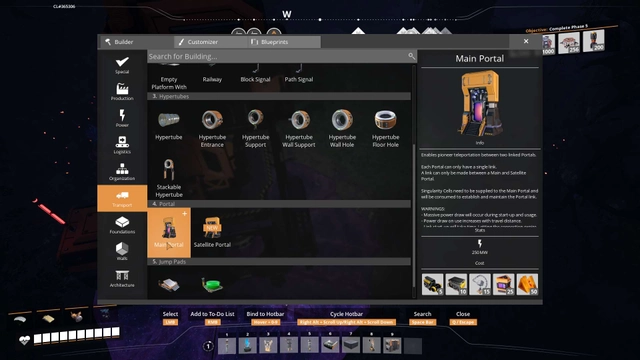Open the Architecture category
640x360 pixels.
(x=122, y=278)
